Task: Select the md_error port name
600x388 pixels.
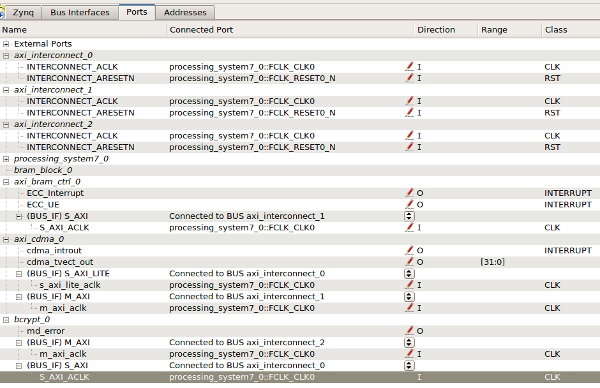Action: (x=46, y=331)
